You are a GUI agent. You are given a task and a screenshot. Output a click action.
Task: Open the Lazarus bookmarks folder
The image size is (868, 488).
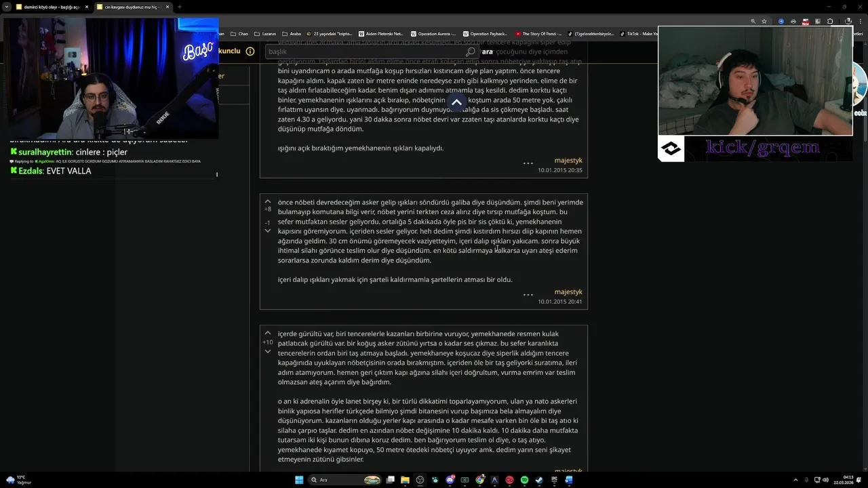pos(265,33)
